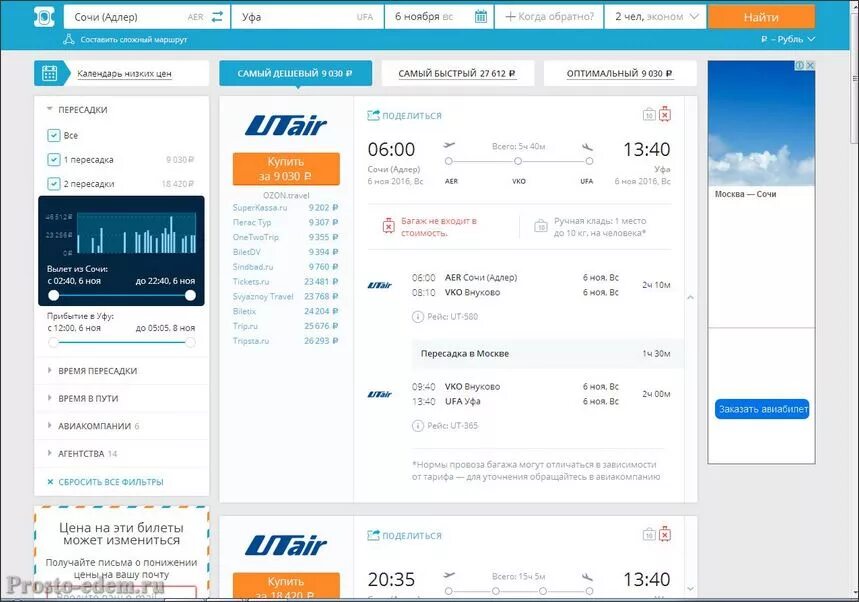
Task: Click UTair logo on AER–VKO segment
Action: click(x=380, y=285)
